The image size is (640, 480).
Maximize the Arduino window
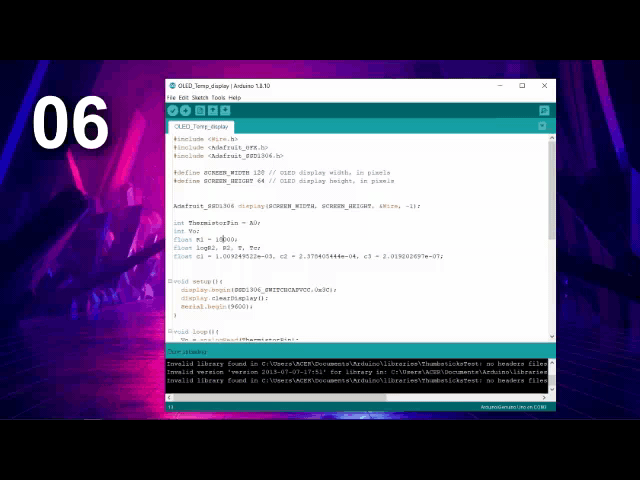coord(522,86)
